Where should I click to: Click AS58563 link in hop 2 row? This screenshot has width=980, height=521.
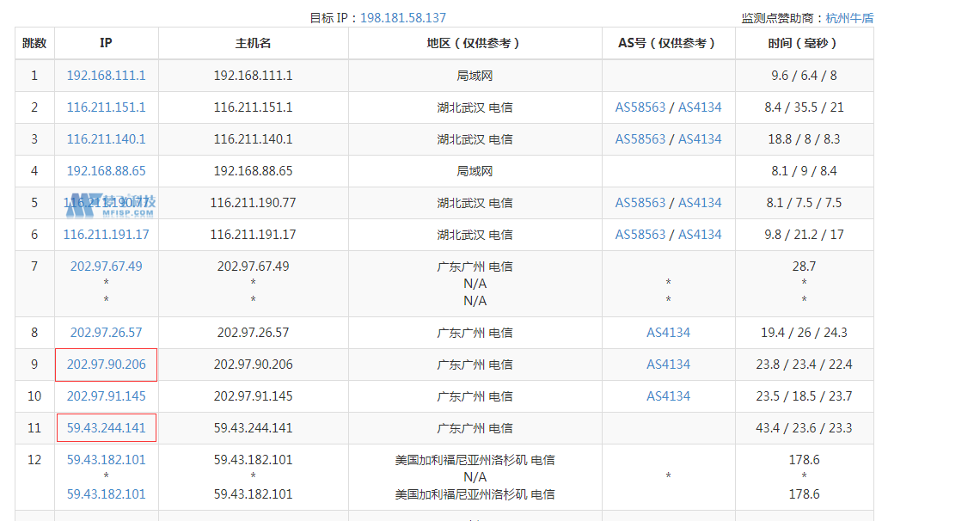tap(640, 107)
